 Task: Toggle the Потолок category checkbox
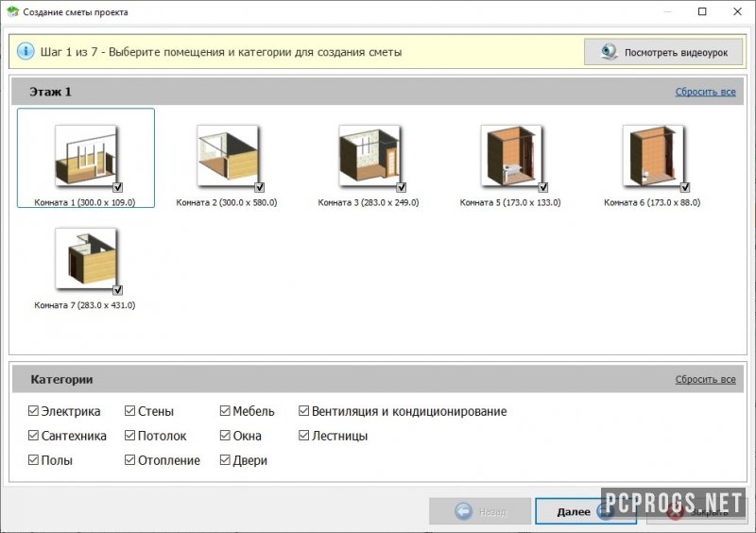click(x=129, y=436)
